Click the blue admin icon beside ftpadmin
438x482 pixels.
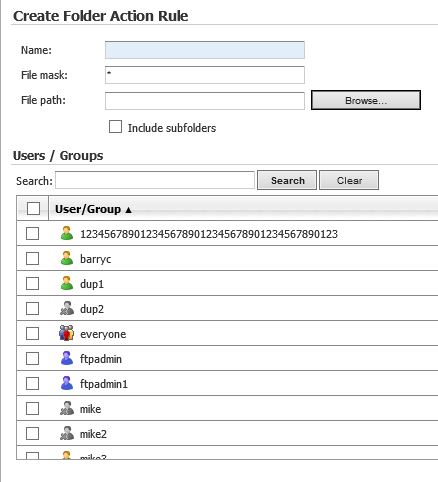pos(67,358)
